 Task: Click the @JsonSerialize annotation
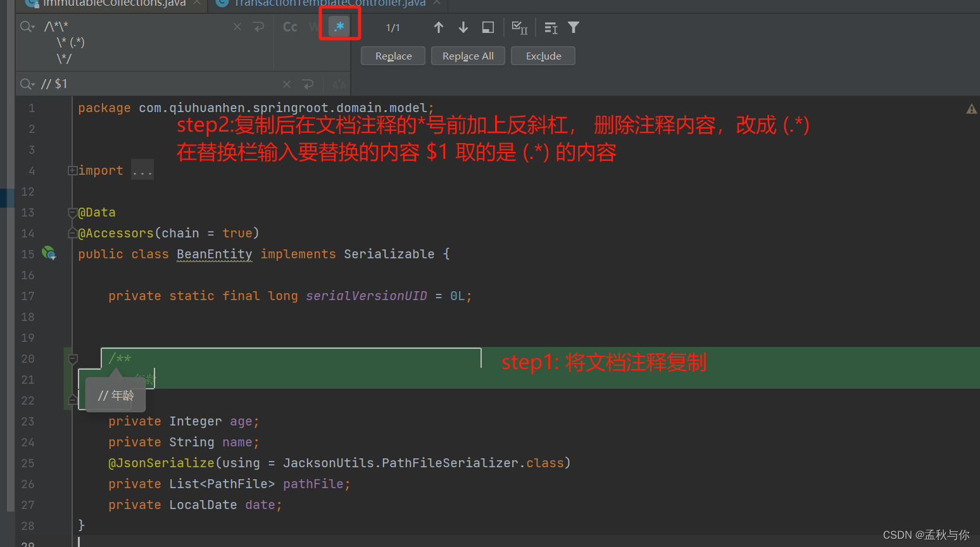pos(161,463)
